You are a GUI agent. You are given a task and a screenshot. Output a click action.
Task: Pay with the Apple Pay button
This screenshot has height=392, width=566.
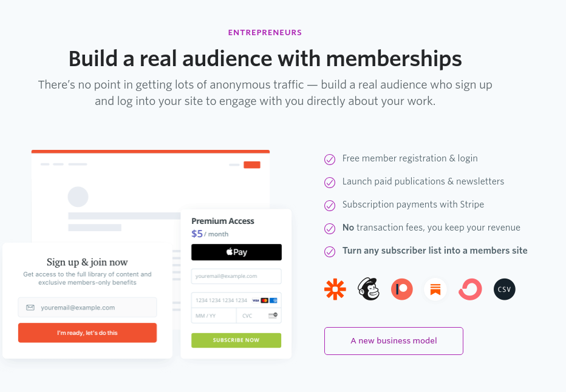click(x=236, y=252)
